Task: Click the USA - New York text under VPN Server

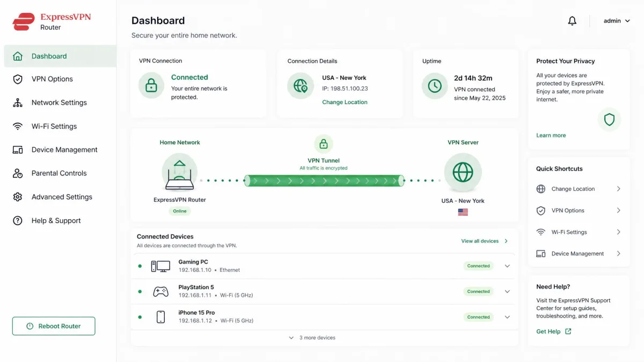Action: point(463,201)
